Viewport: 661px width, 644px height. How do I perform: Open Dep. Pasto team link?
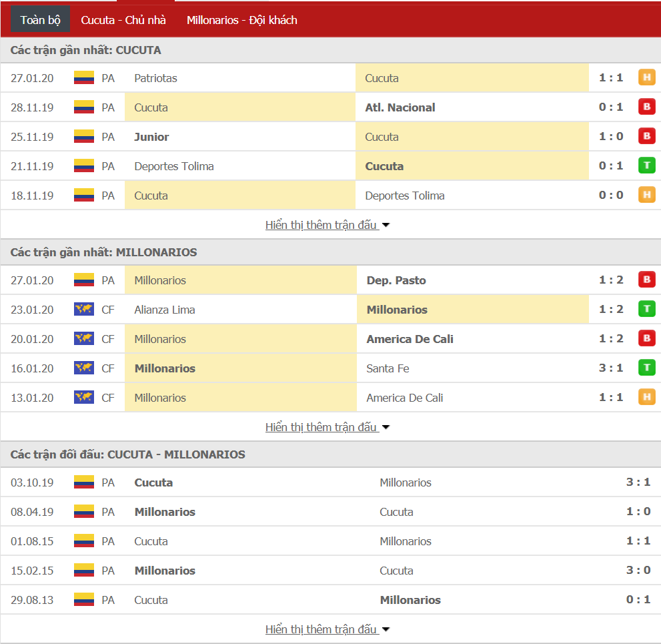click(396, 280)
